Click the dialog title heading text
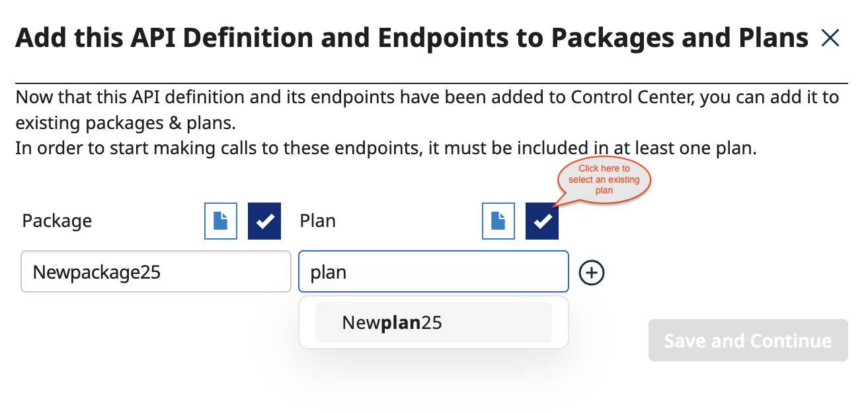Viewport: 868px width, 413px height. click(x=411, y=38)
